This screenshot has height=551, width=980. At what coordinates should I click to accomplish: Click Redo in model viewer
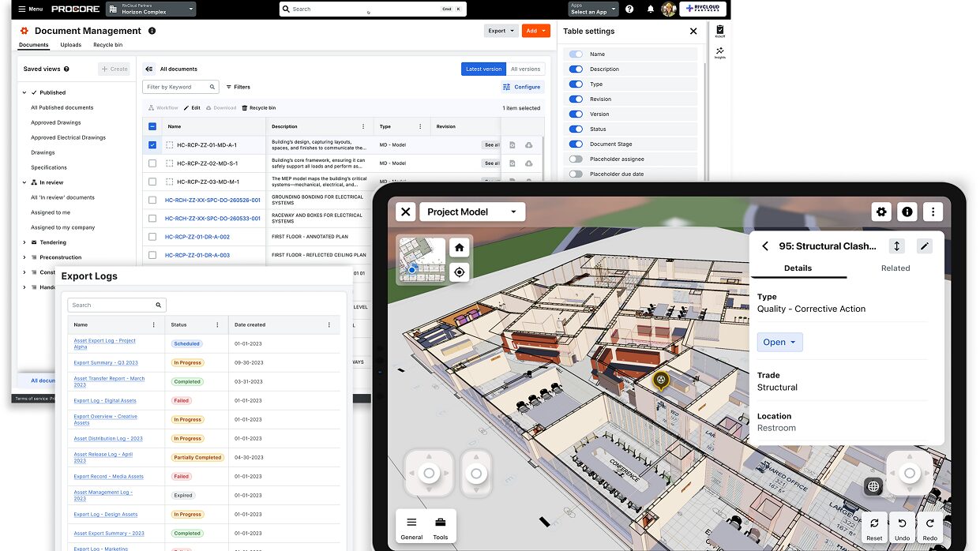pyautogui.click(x=929, y=528)
